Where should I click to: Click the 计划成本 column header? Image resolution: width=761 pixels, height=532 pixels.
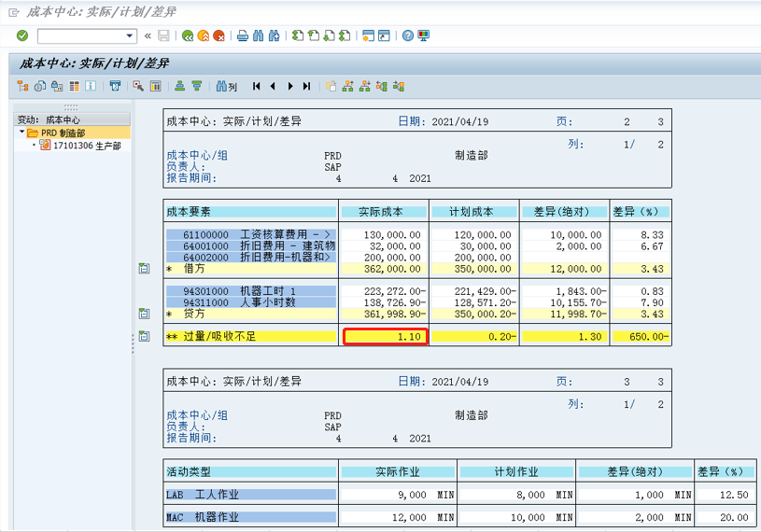coord(474,212)
